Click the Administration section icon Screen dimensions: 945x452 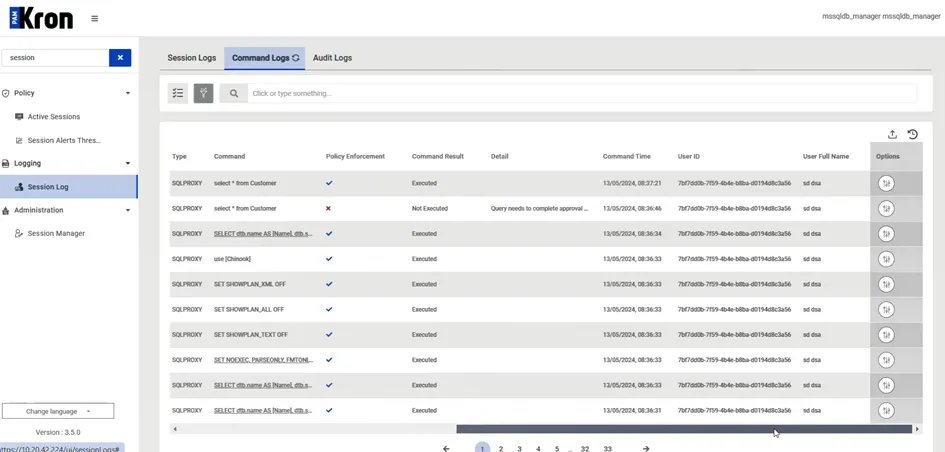(6, 210)
